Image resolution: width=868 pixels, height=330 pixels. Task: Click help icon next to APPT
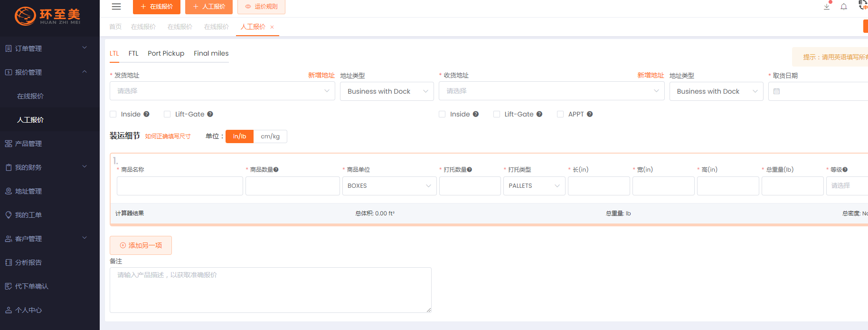(x=590, y=114)
